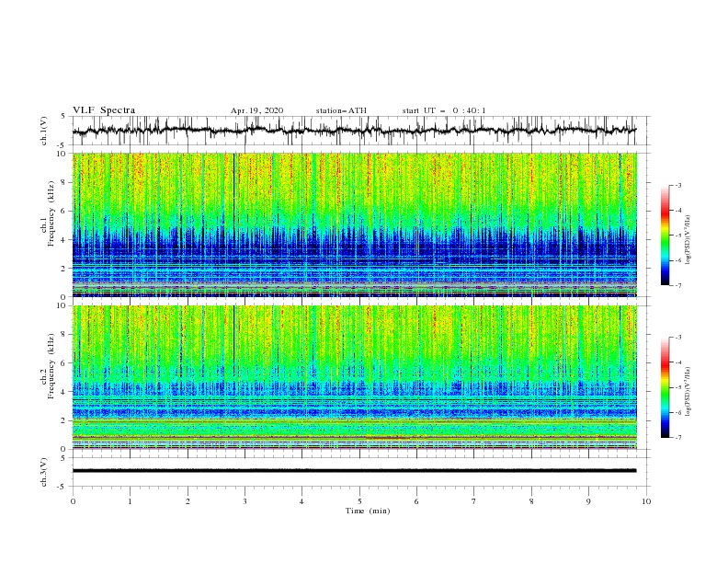The image size is (728, 563).
Task: Click the "Time (min)" axis label
Action: 368,511
